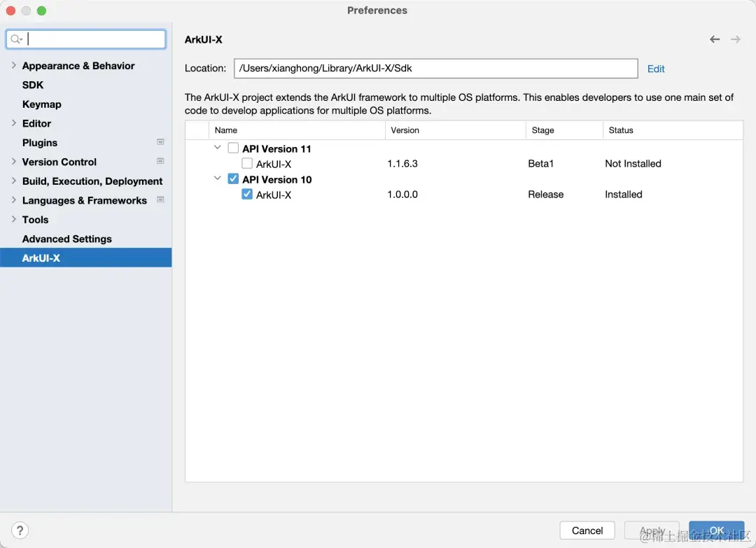
Task: Expand the Version Control section
Action: coord(13,162)
